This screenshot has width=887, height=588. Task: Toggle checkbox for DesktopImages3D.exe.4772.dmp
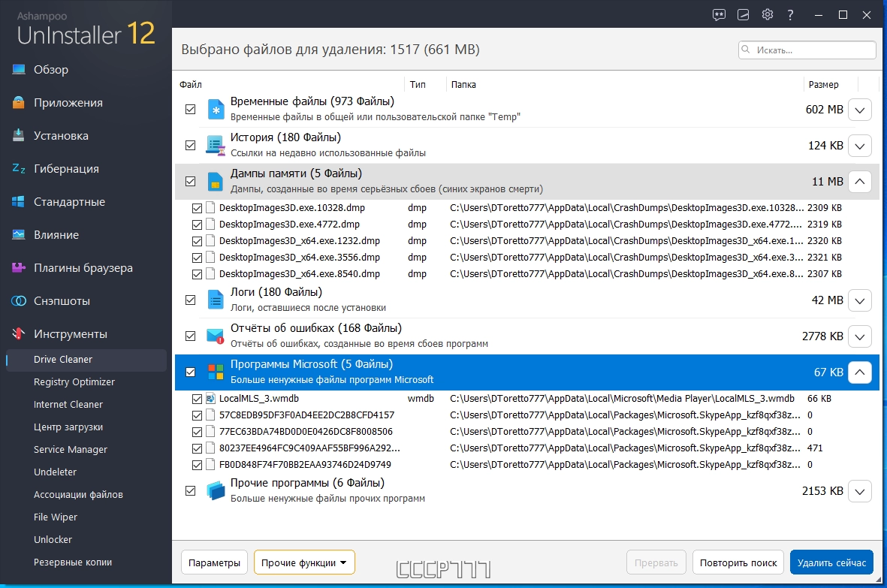(x=198, y=225)
